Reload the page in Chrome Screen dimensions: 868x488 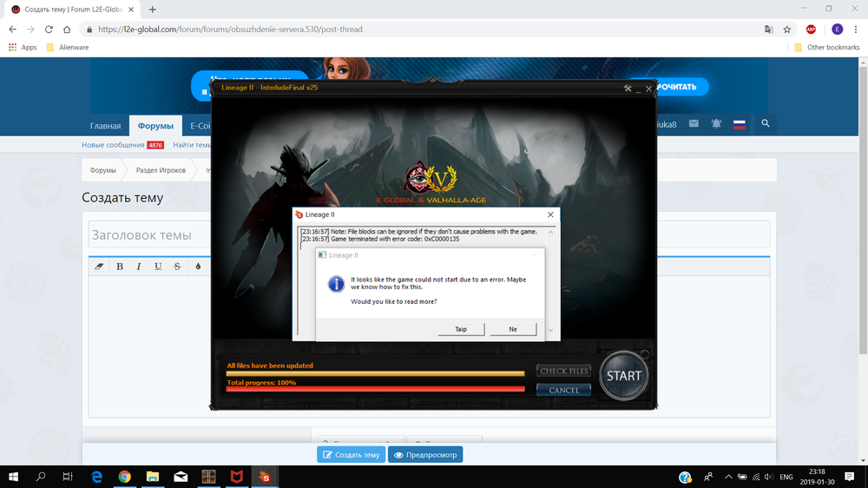tap(49, 30)
